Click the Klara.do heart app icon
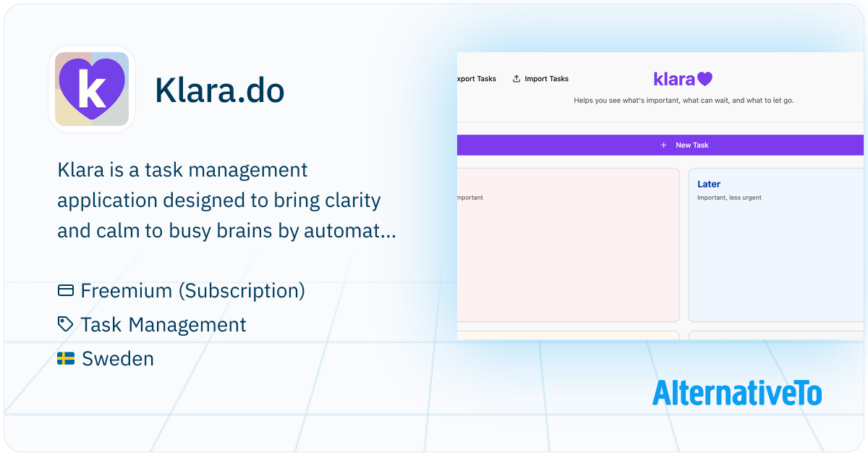The width and height of the screenshot is (868, 456). [92, 89]
